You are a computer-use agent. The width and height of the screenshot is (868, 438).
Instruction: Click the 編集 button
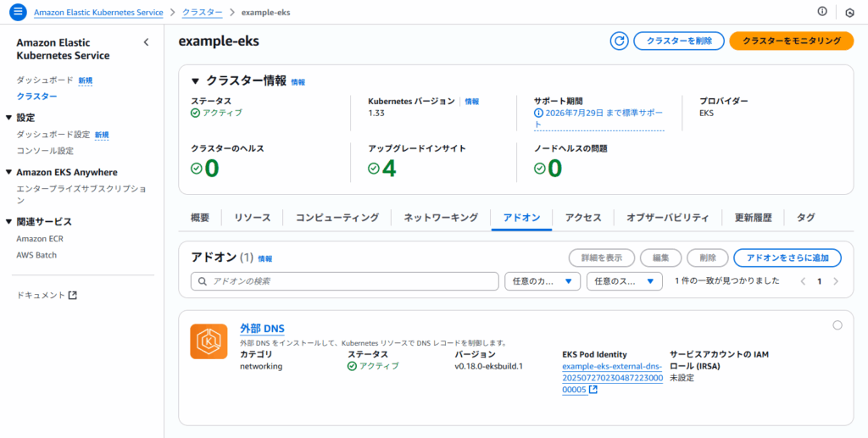point(661,258)
